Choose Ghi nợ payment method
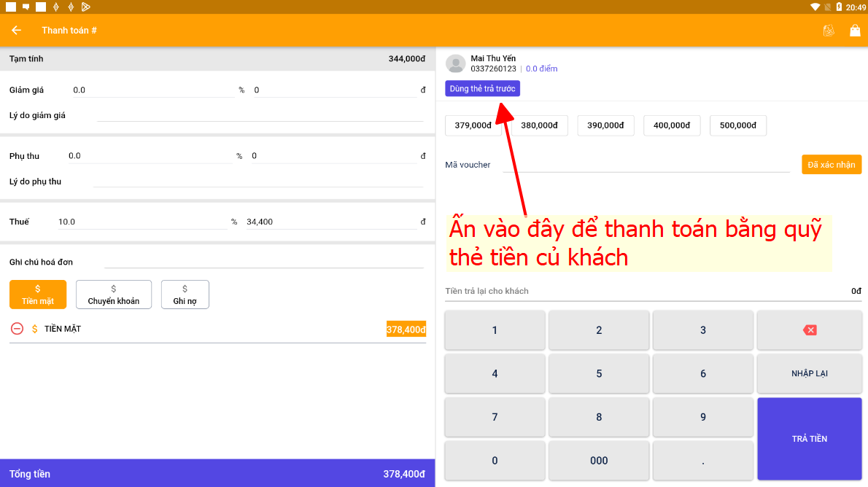Screen dimensions: 868x487 click(x=185, y=295)
